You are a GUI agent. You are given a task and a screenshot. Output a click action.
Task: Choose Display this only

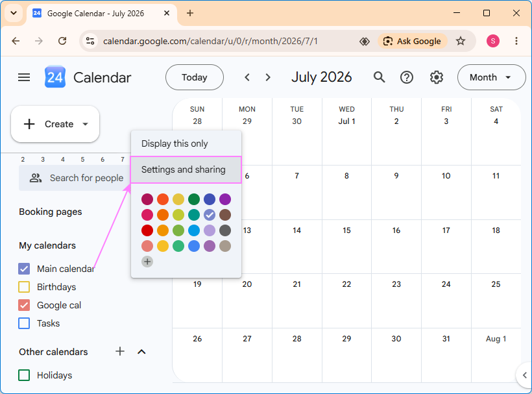tap(186, 143)
